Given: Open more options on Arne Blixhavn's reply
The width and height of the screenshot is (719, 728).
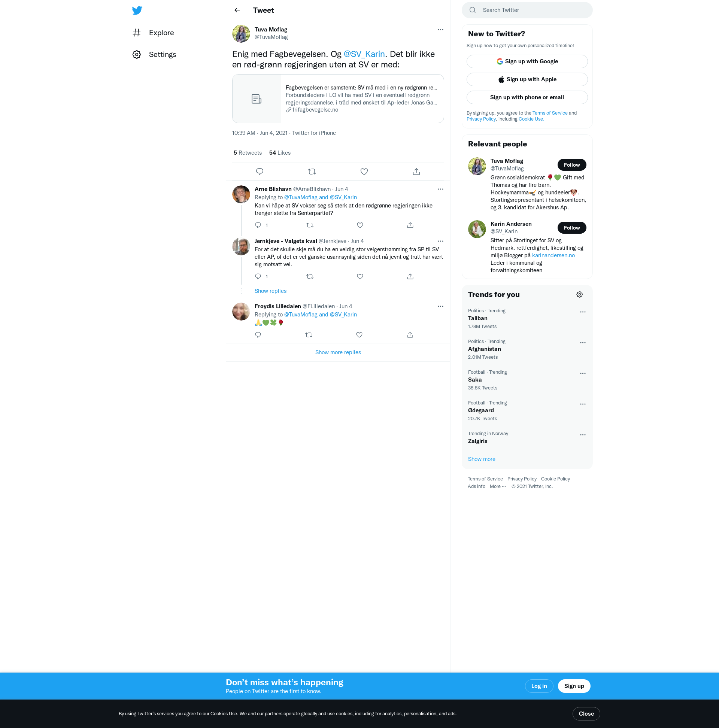Looking at the screenshot, I should click(440, 189).
